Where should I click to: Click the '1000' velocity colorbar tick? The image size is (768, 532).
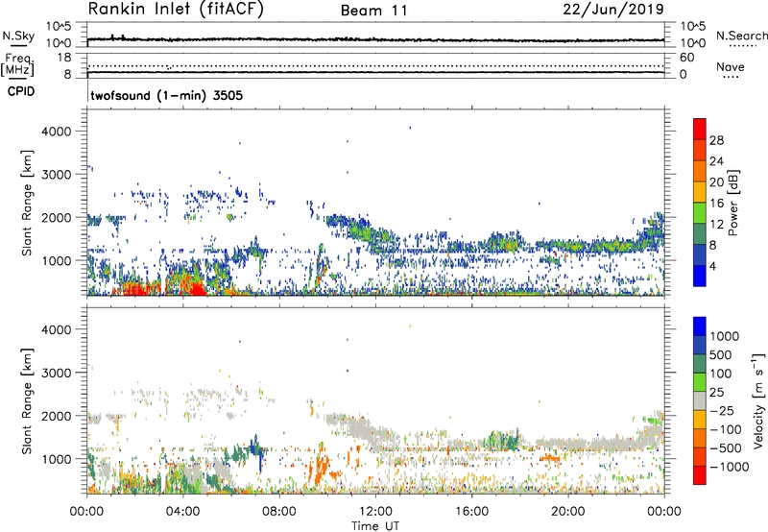point(724,336)
